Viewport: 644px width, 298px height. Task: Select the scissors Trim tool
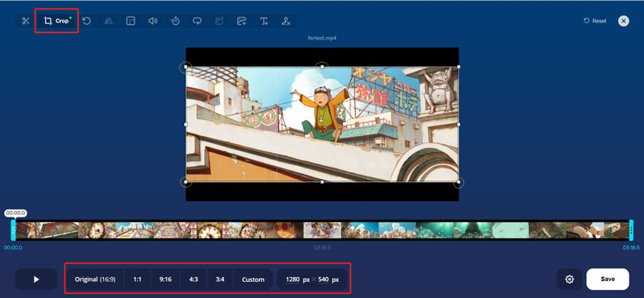[26, 21]
